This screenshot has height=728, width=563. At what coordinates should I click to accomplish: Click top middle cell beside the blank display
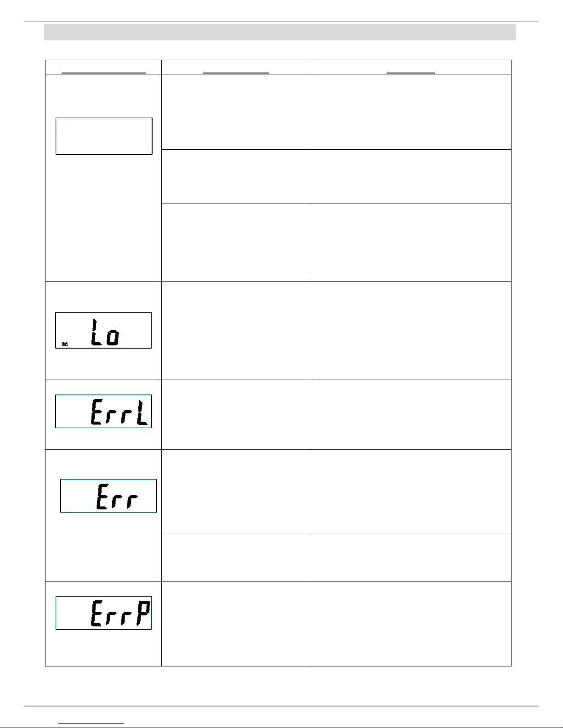[236, 112]
